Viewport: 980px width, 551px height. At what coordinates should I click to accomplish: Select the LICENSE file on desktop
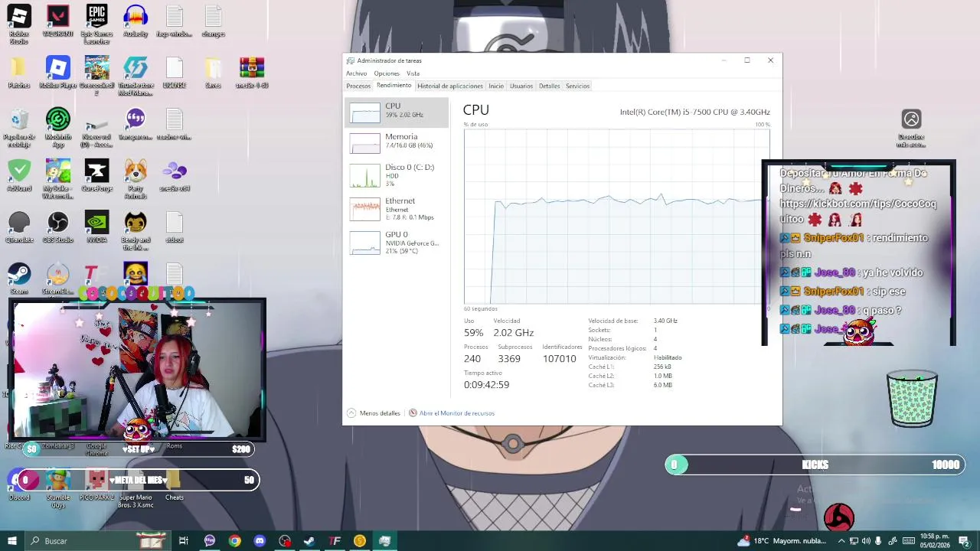click(x=175, y=73)
